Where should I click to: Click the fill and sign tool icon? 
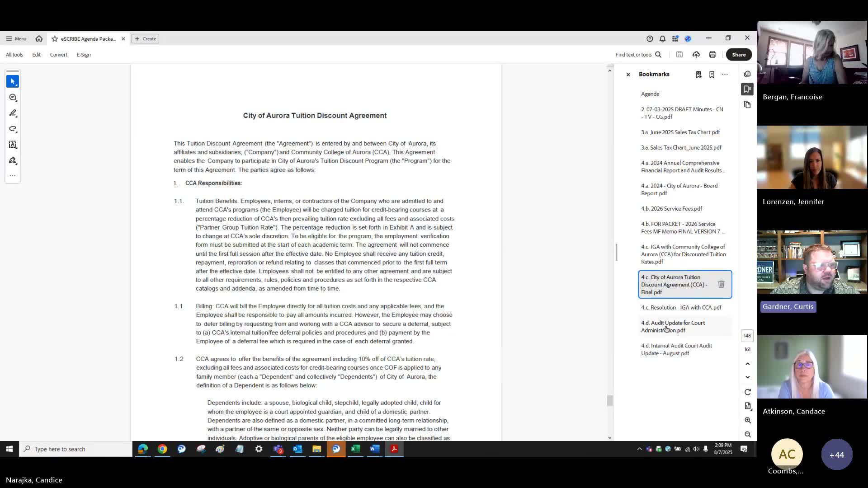tap(13, 160)
